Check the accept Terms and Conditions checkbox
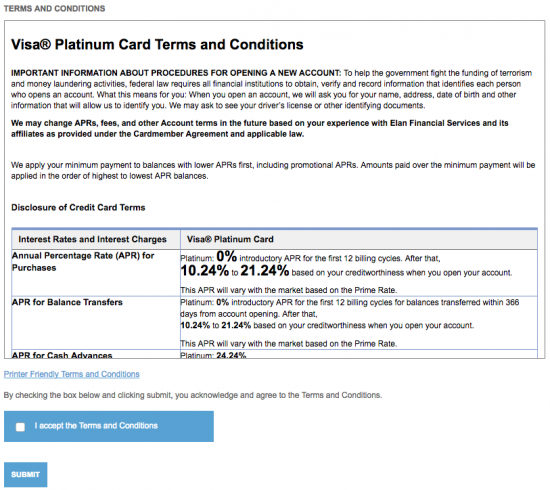550x490 pixels. tap(20, 427)
